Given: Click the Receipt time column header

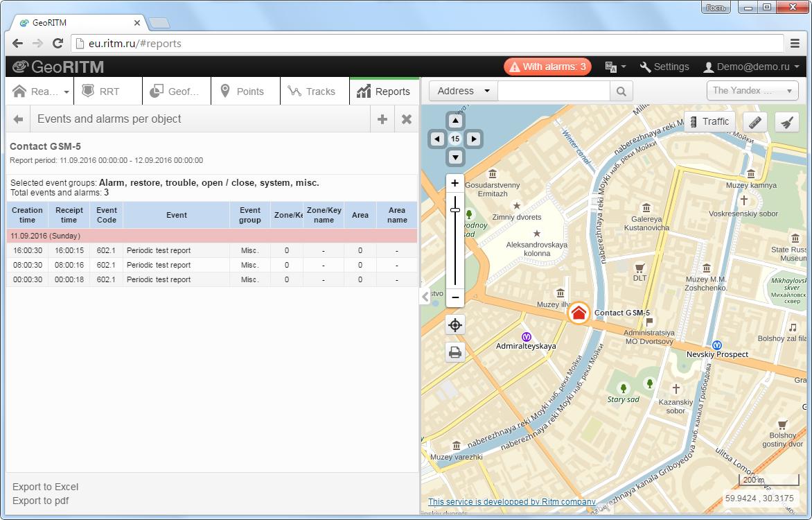Looking at the screenshot, I should point(69,215).
